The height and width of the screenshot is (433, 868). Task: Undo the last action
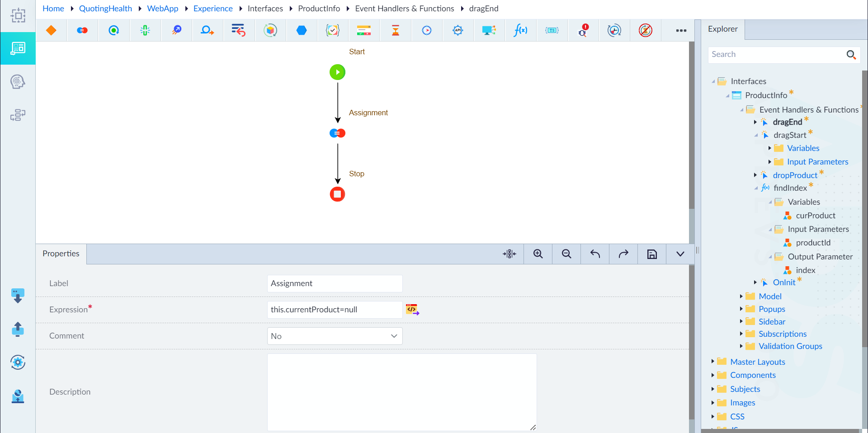(x=595, y=254)
